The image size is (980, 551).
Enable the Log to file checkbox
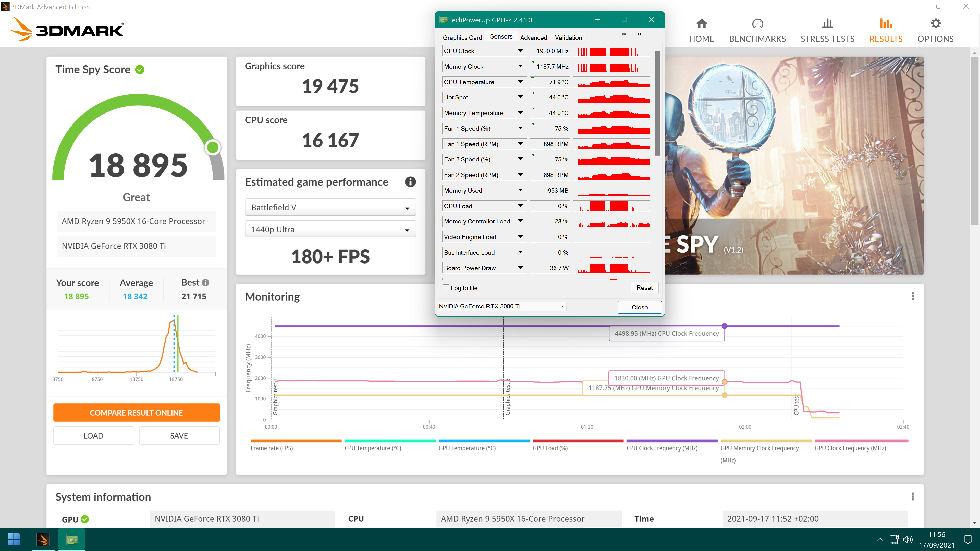point(446,288)
